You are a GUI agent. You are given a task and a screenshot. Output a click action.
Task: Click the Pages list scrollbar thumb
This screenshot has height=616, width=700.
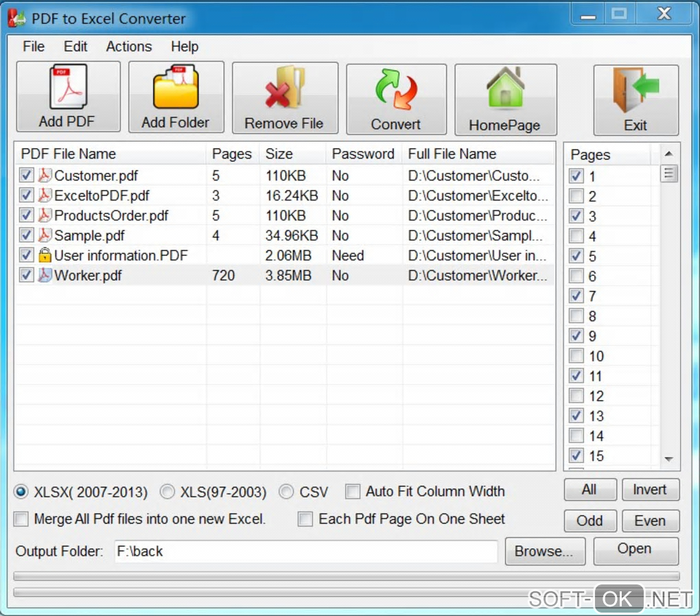click(x=668, y=173)
